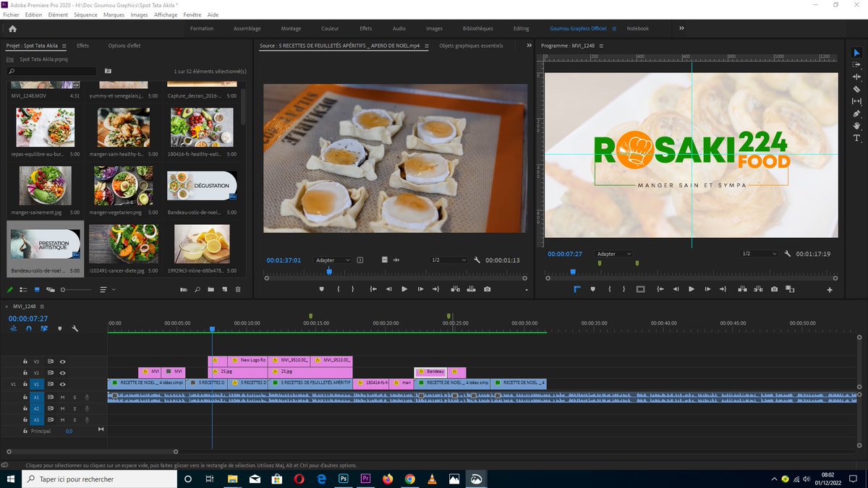Open Goumou Graphics Officiel workspace menu
The width and height of the screenshot is (868, 488).
pyautogui.click(x=614, y=28)
